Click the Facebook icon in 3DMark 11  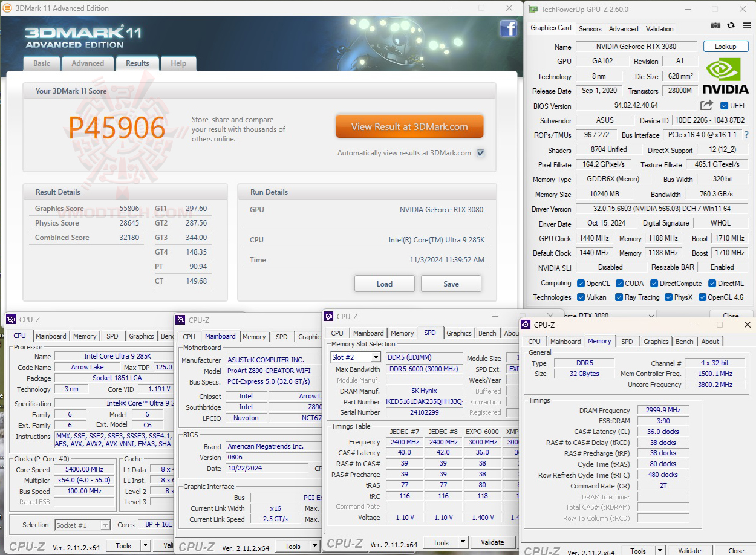point(508,28)
